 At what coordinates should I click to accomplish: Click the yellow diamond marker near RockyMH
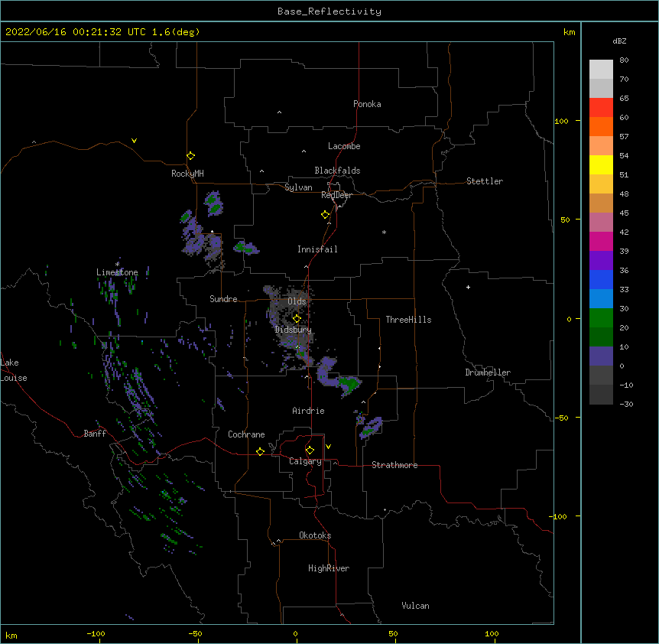pyautogui.click(x=190, y=156)
